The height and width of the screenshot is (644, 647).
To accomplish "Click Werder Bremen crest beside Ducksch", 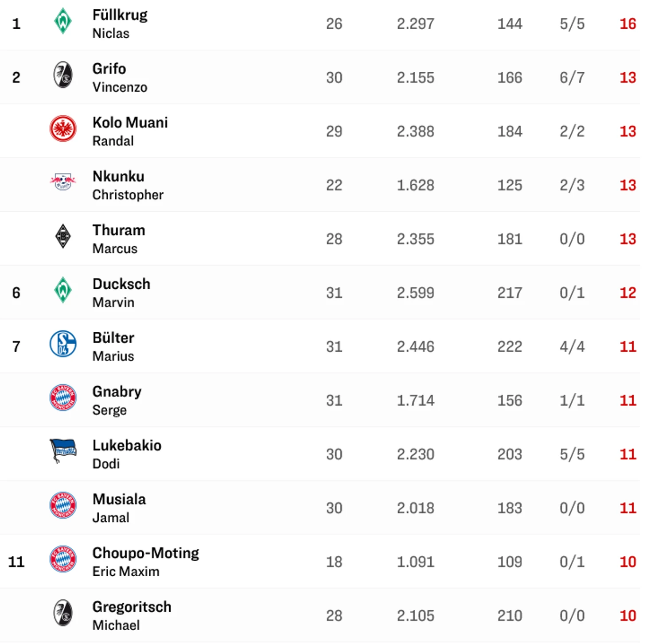I will [63, 290].
